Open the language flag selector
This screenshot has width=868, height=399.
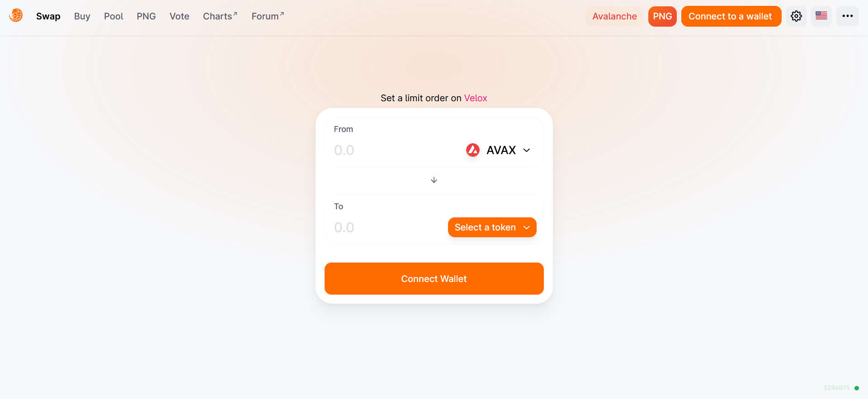click(x=821, y=16)
